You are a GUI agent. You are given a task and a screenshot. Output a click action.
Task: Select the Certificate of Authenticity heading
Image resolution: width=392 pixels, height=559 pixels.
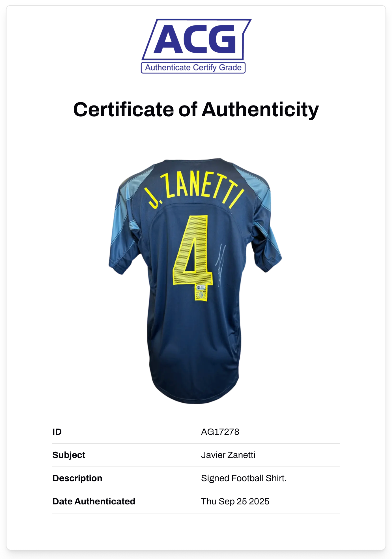tap(196, 109)
